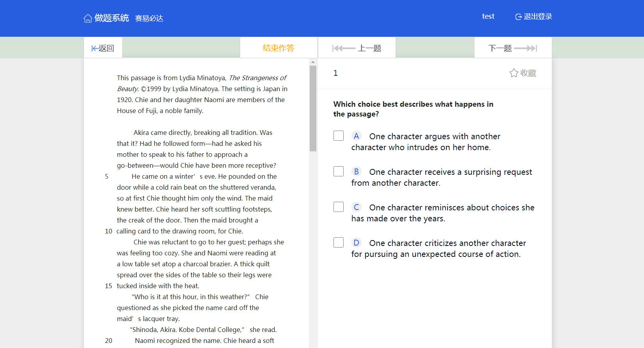
Task: Click the test username in header
Action: pos(488,16)
